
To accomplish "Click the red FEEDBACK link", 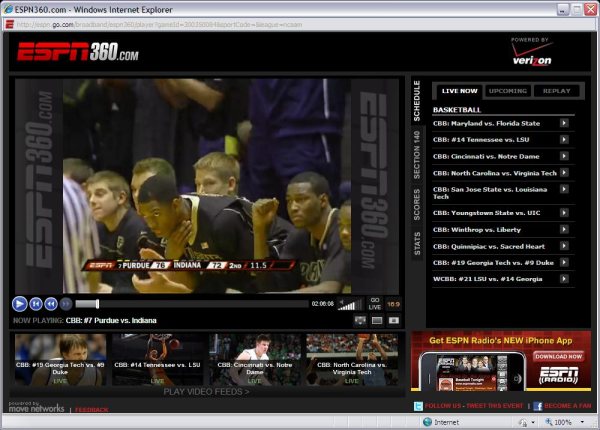I will pos(92,410).
